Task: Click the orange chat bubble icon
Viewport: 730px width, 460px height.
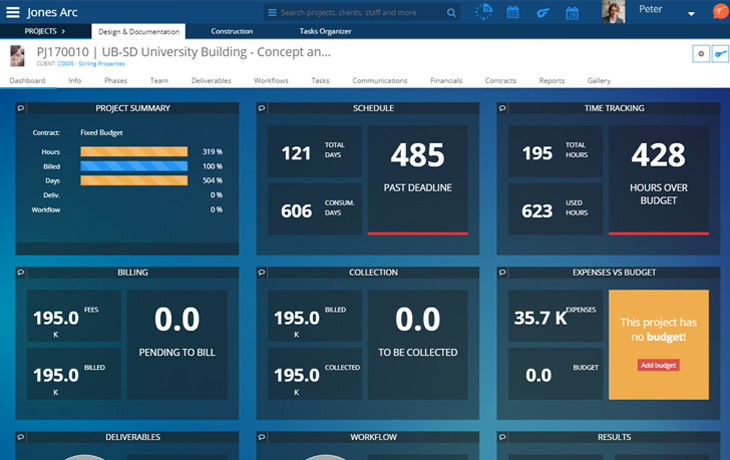Action: tap(721, 11)
